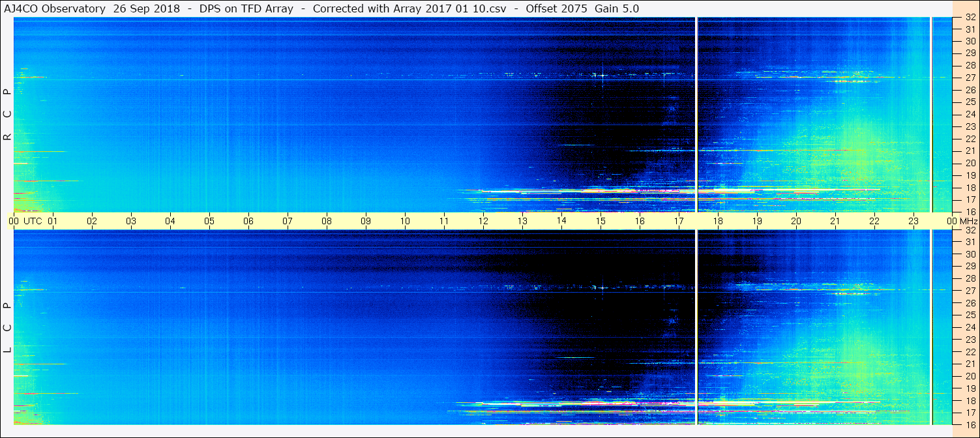
Task: Select hour 08 on the UTC time axis
Action: tap(327, 221)
